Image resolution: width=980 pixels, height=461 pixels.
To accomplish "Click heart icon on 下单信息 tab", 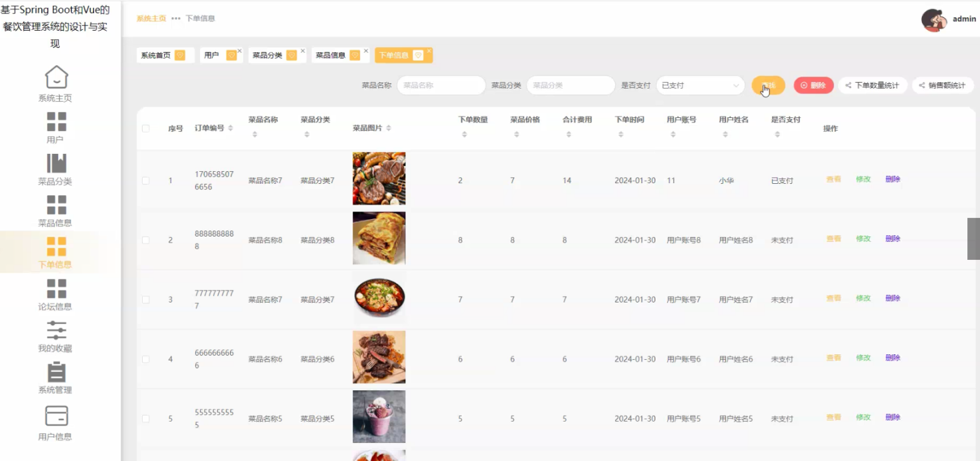I will 418,55.
